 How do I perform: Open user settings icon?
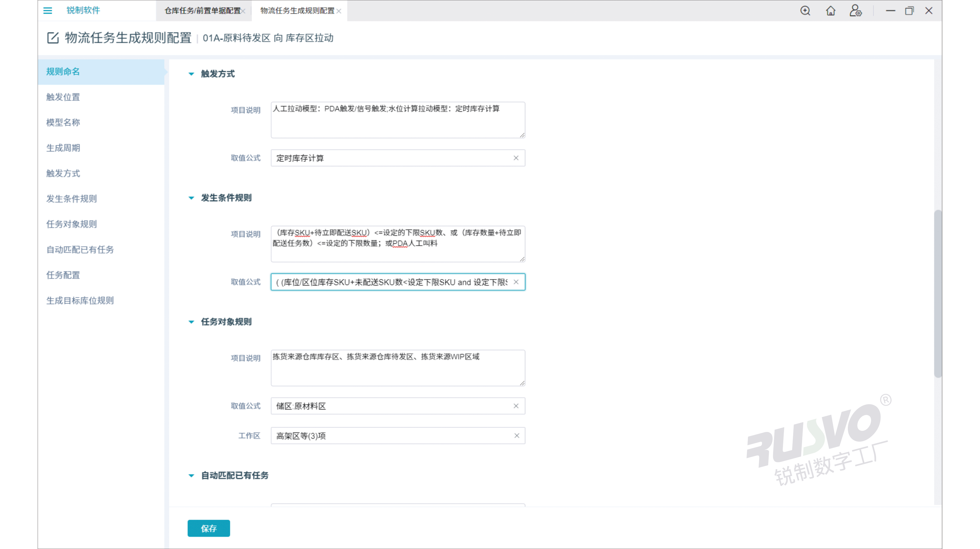(x=856, y=11)
